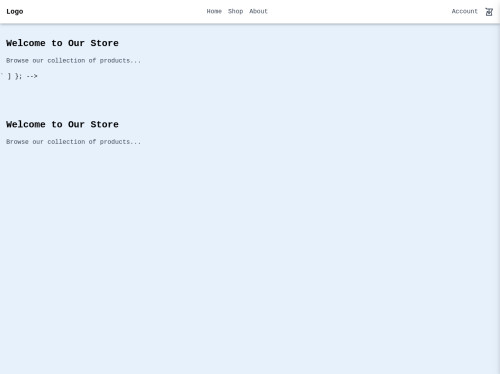Click the arrow "-->" after the brackets
This screenshot has width=500, height=374.
(x=32, y=76)
